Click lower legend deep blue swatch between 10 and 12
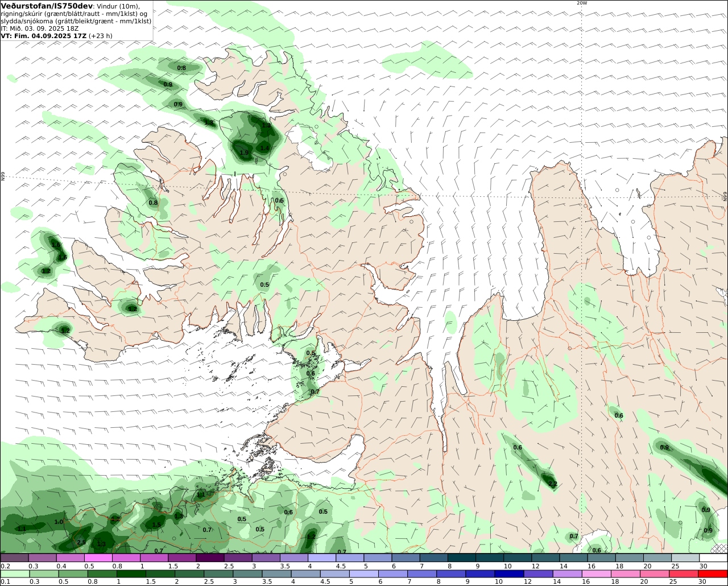The height and width of the screenshot is (586, 728). click(510, 574)
